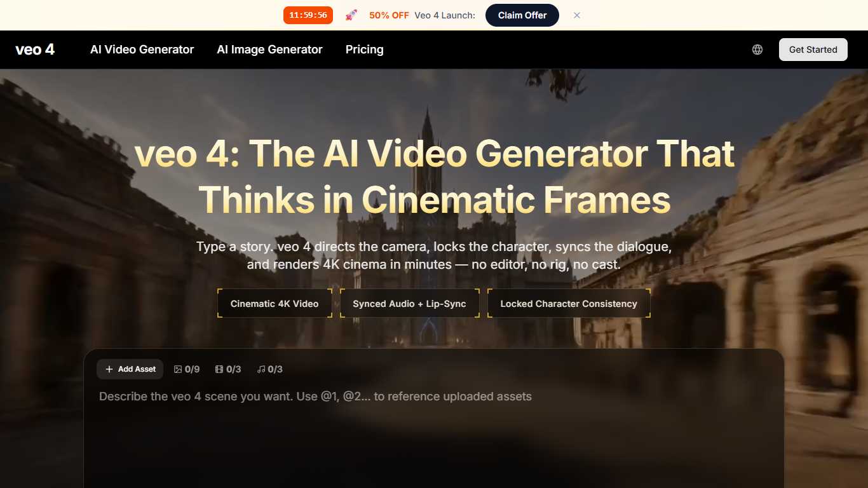Image resolution: width=868 pixels, height=488 pixels.
Task: Select the Locked Character Consistency tag
Action: point(569,304)
